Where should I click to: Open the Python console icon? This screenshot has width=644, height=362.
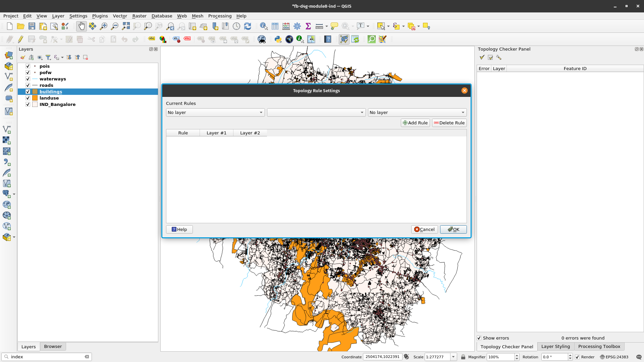(278, 39)
